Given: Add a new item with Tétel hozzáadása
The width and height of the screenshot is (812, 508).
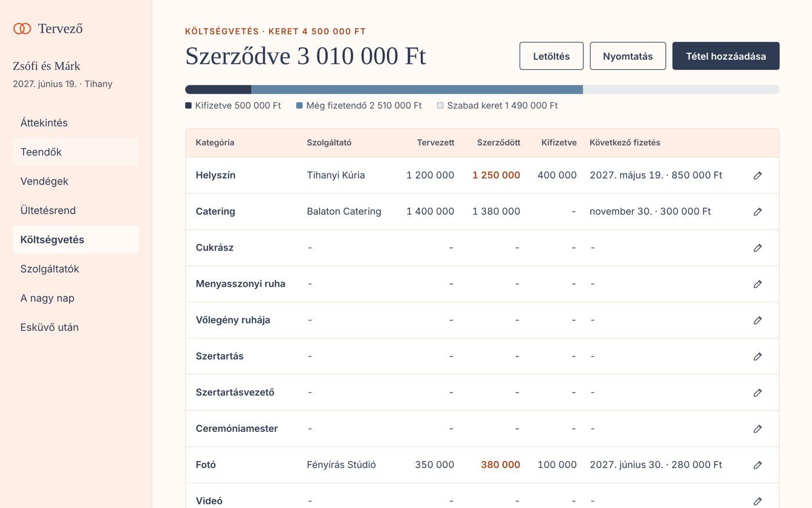Looking at the screenshot, I should tap(726, 56).
